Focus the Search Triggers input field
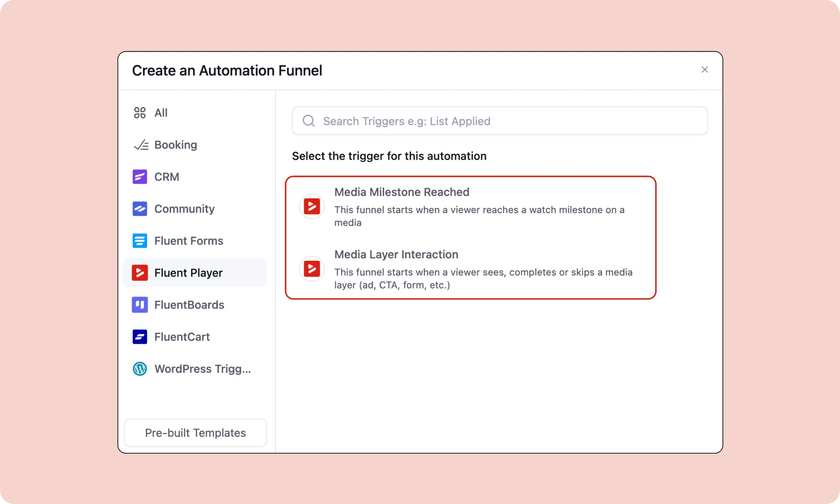 point(500,121)
